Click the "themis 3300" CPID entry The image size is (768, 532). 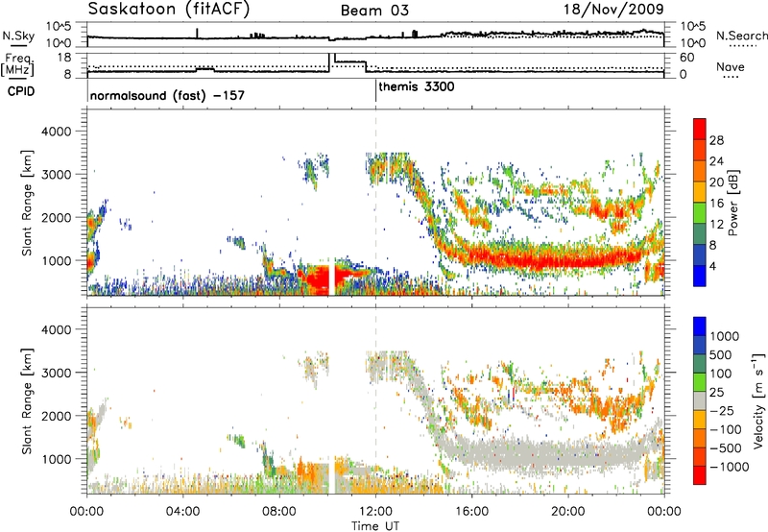417,86
